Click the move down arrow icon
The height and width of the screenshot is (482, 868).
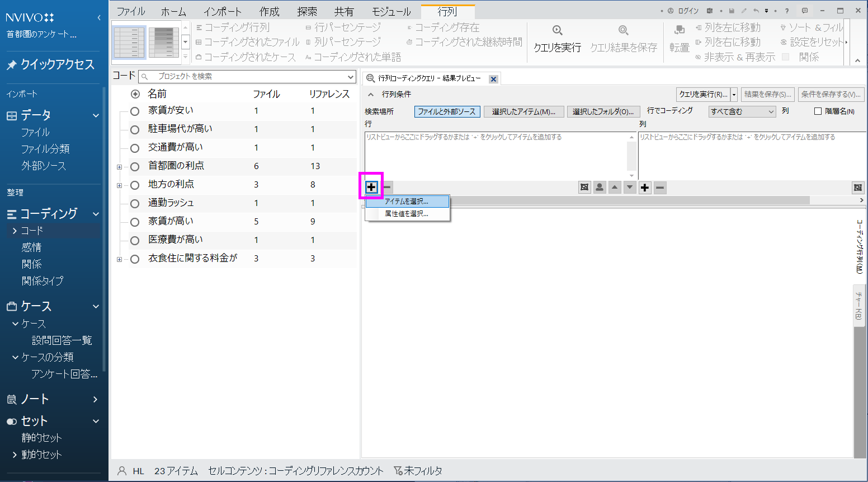point(630,188)
